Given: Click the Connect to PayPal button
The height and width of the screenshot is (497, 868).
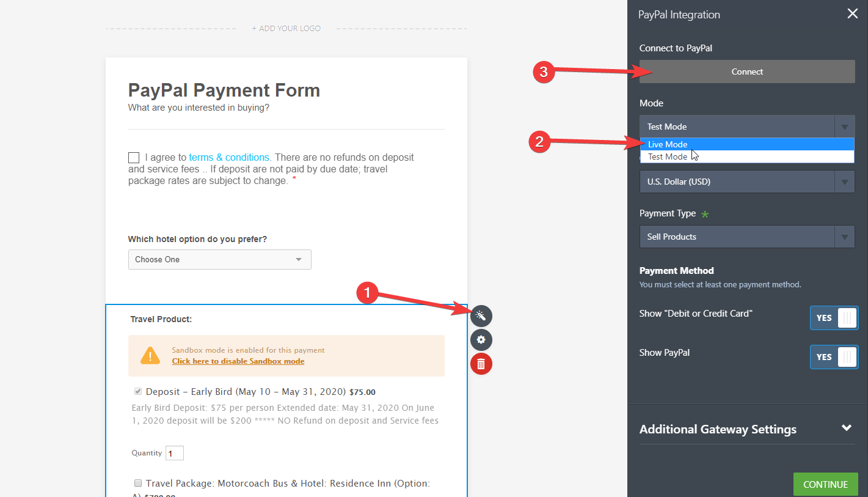Looking at the screenshot, I should [x=746, y=72].
